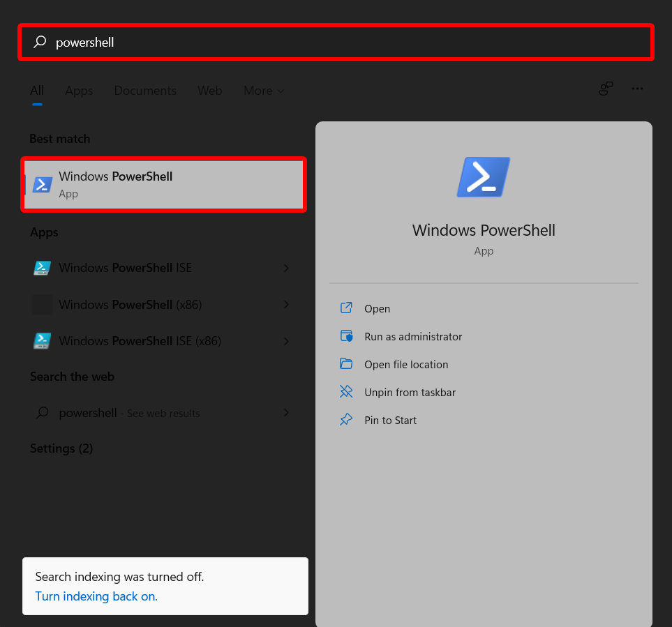The height and width of the screenshot is (627, 672).
Task: Expand the web results chevron
Action: click(286, 413)
